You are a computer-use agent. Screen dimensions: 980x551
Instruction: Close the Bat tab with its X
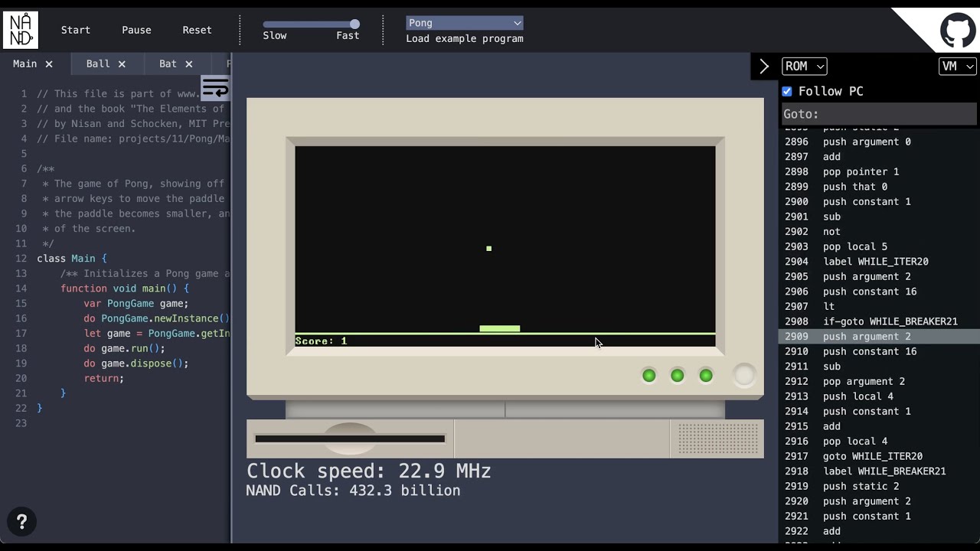tap(188, 64)
